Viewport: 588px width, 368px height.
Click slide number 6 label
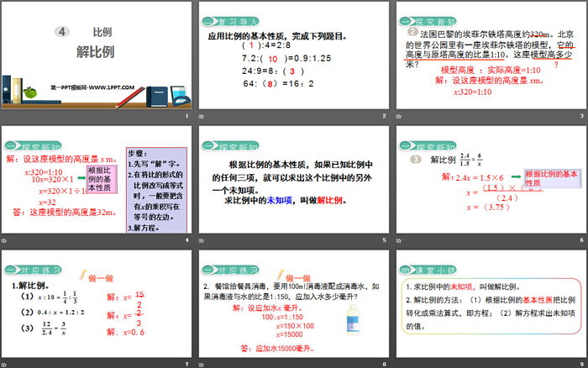(x=582, y=240)
